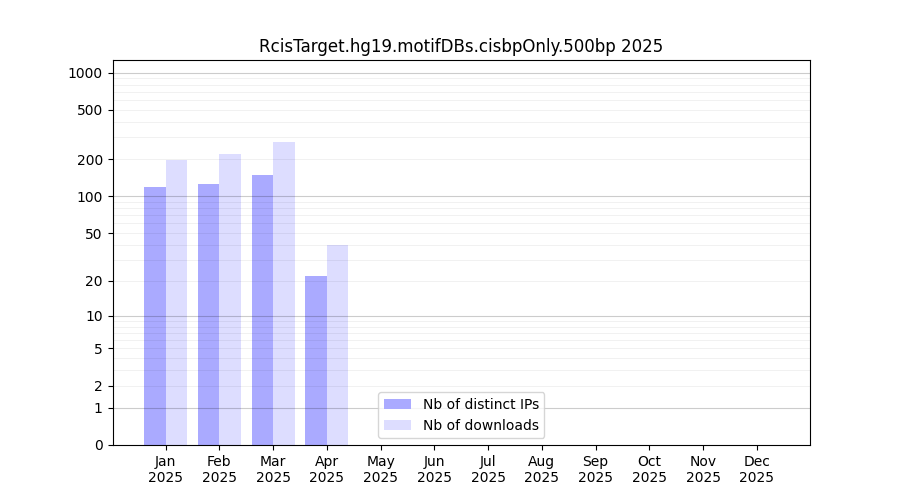
Task: Click the 'May 2025' x-axis label
Action: pos(381,469)
